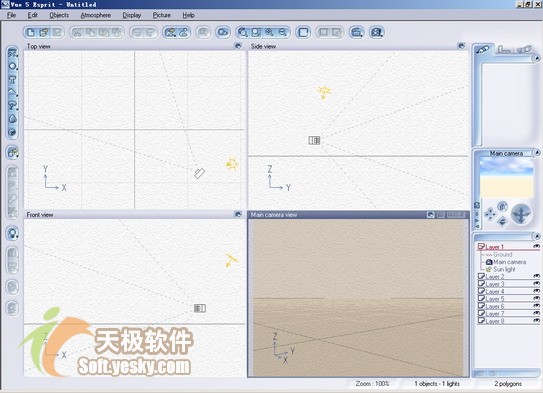Open the Atmosphere menu
Image resolution: width=543 pixels, height=393 pixels.
96,15
